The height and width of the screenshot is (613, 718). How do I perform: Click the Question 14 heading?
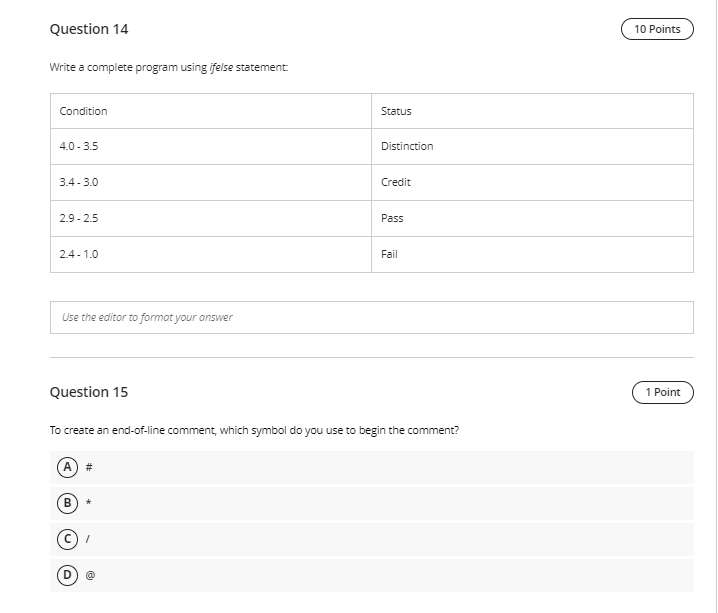tap(89, 29)
